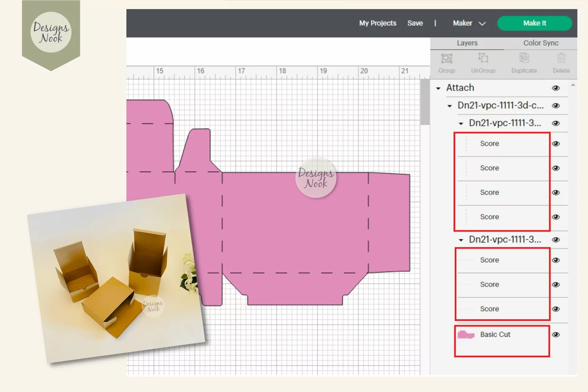Image resolution: width=588 pixels, height=392 pixels.
Task: Switch to the Layers tab
Action: [x=467, y=43]
